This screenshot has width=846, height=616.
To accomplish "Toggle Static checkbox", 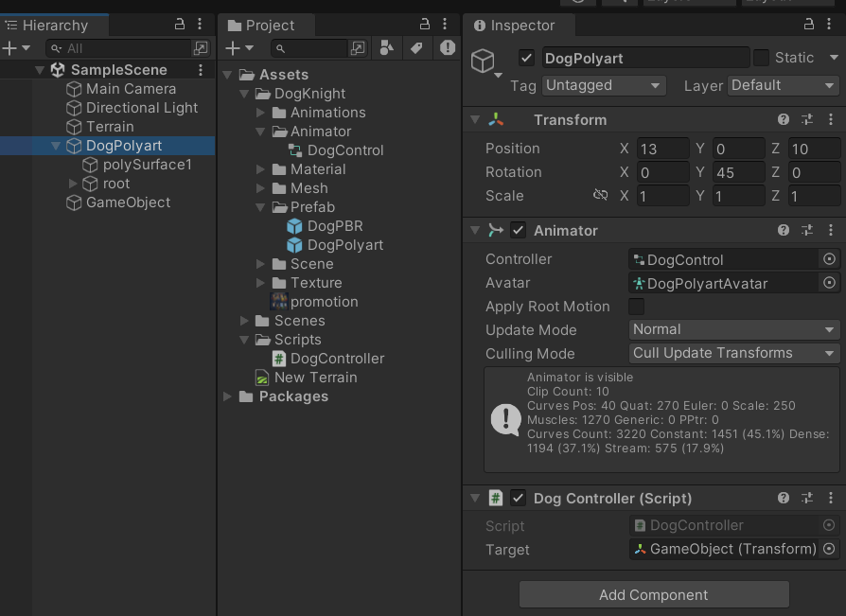I will [x=761, y=58].
